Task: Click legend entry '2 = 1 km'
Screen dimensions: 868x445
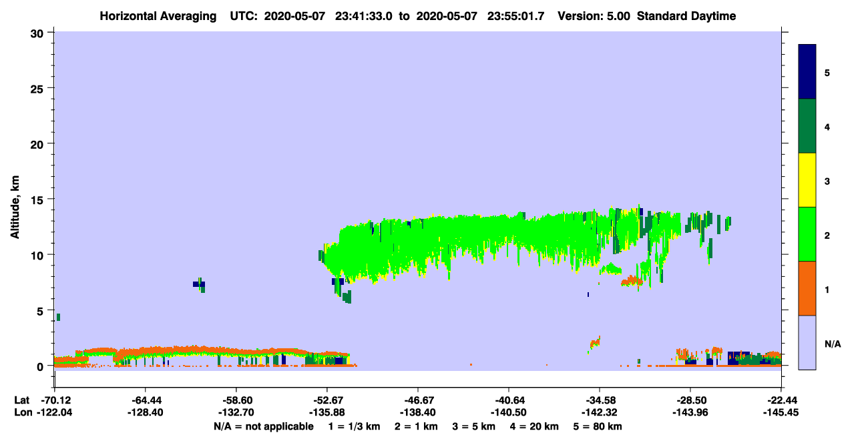Action: pyautogui.click(x=415, y=426)
